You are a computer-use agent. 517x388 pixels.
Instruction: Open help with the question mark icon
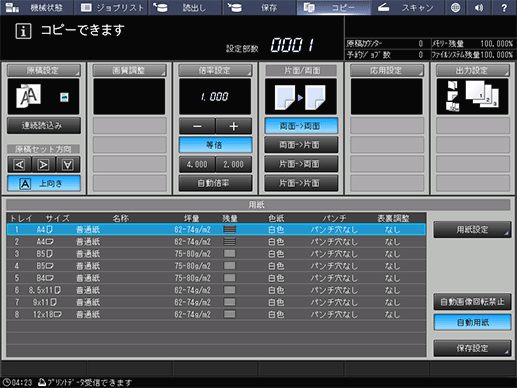coord(504,7)
